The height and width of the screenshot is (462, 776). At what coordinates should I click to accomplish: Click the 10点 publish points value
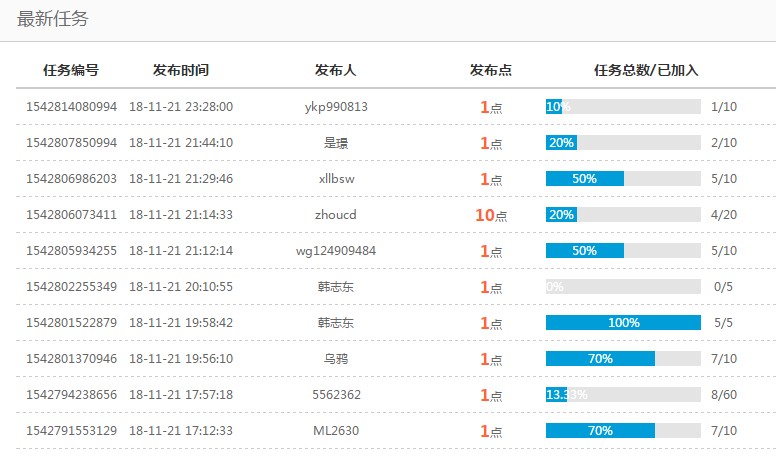coord(491,215)
